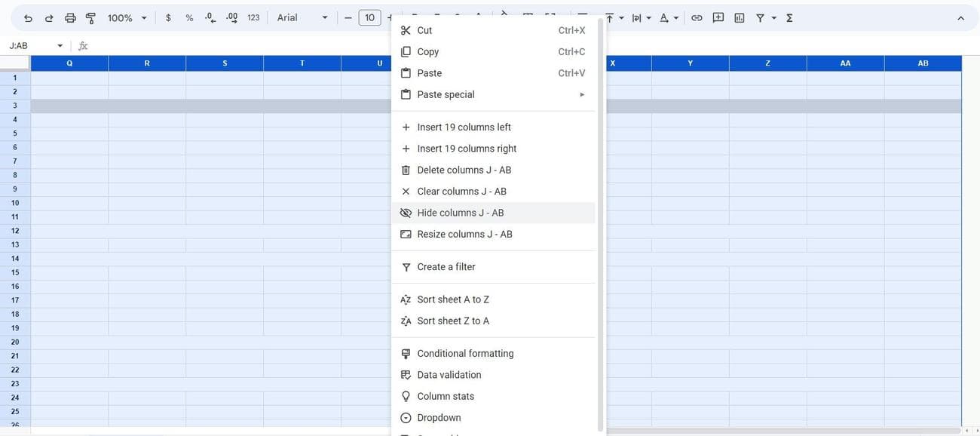Screen dimensions: 980x436
Task: Select Hide columns J - AB
Action: (x=460, y=213)
